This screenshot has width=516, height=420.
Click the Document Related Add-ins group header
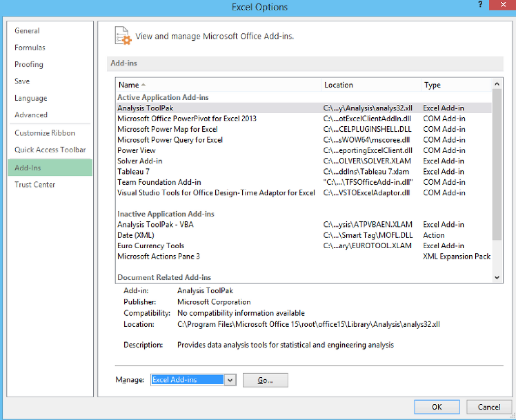point(164,277)
